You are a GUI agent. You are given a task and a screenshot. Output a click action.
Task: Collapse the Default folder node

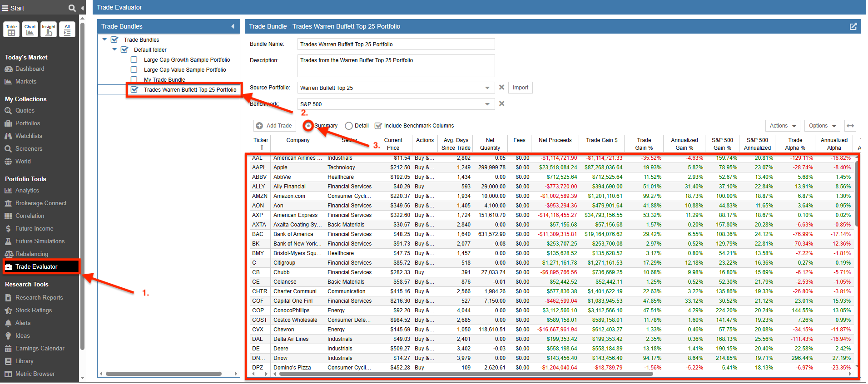coord(115,49)
